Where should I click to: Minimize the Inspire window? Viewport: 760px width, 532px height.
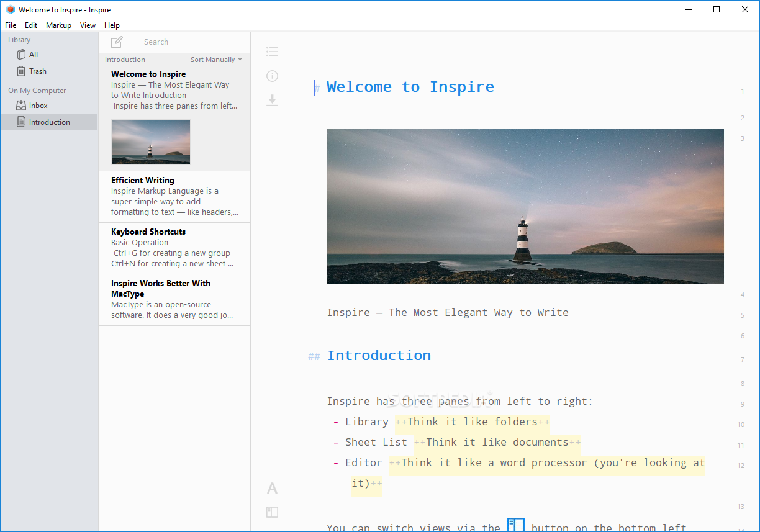pyautogui.click(x=688, y=9)
